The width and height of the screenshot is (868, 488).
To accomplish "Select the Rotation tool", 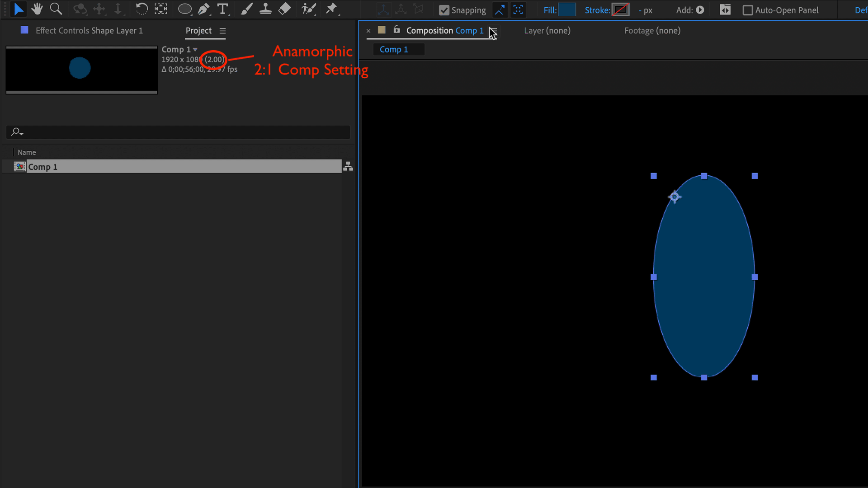I will pyautogui.click(x=142, y=9).
